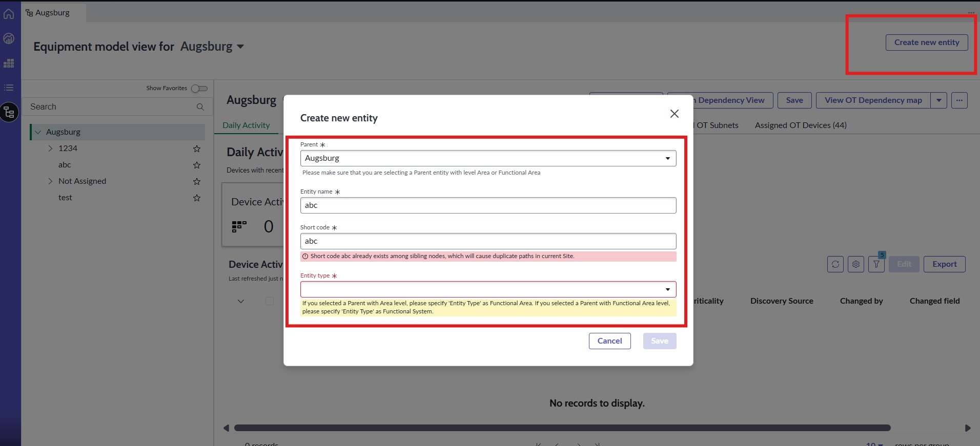Favorite the abc entity star
The width and height of the screenshot is (980, 446).
(196, 165)
